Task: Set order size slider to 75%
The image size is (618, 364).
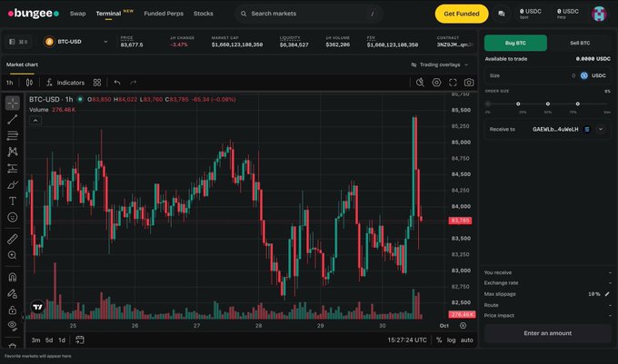Action: [577, 103]
